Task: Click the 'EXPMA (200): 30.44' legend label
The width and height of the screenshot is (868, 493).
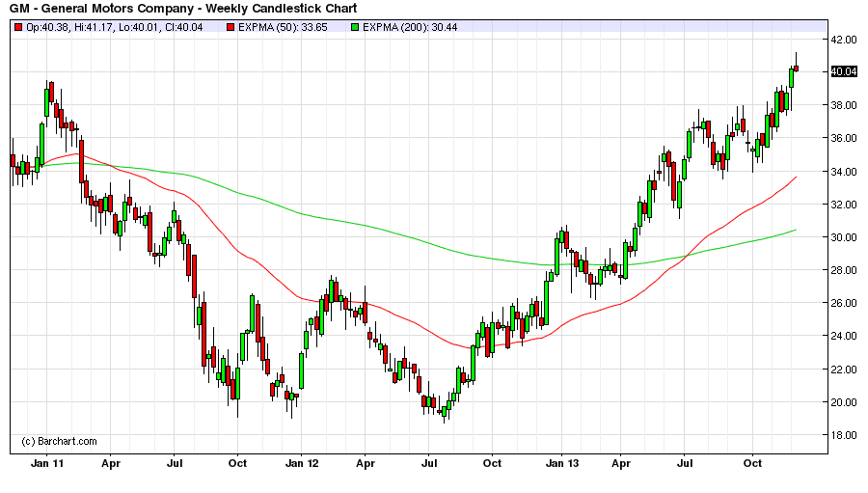Action: 410,27
